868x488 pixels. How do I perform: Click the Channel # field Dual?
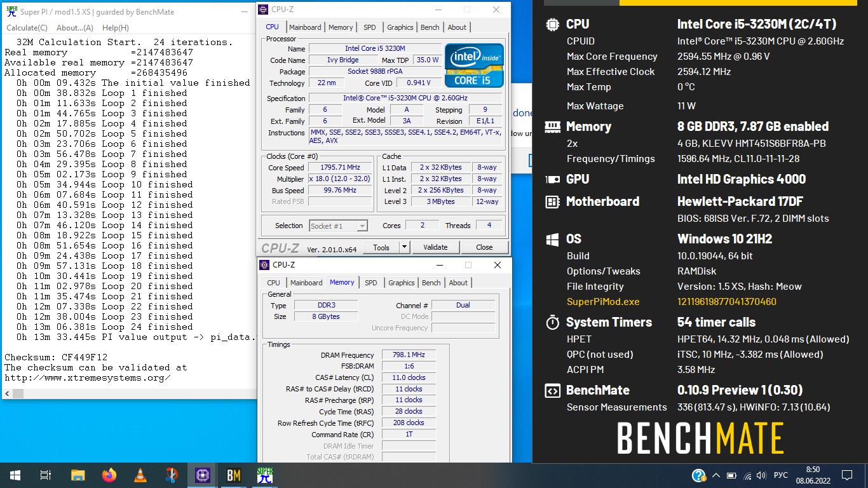coord(463,305)
